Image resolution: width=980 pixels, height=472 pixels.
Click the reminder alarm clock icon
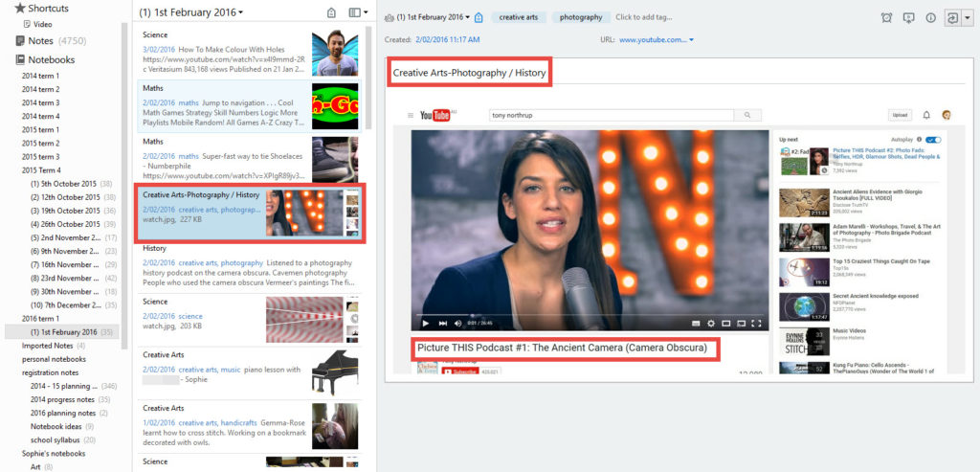coord(886,17)
